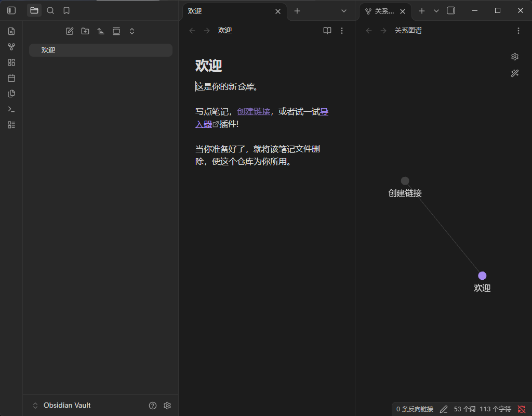532x416 pixels.
Task: Open today's daily note icon
Action: 11,78
